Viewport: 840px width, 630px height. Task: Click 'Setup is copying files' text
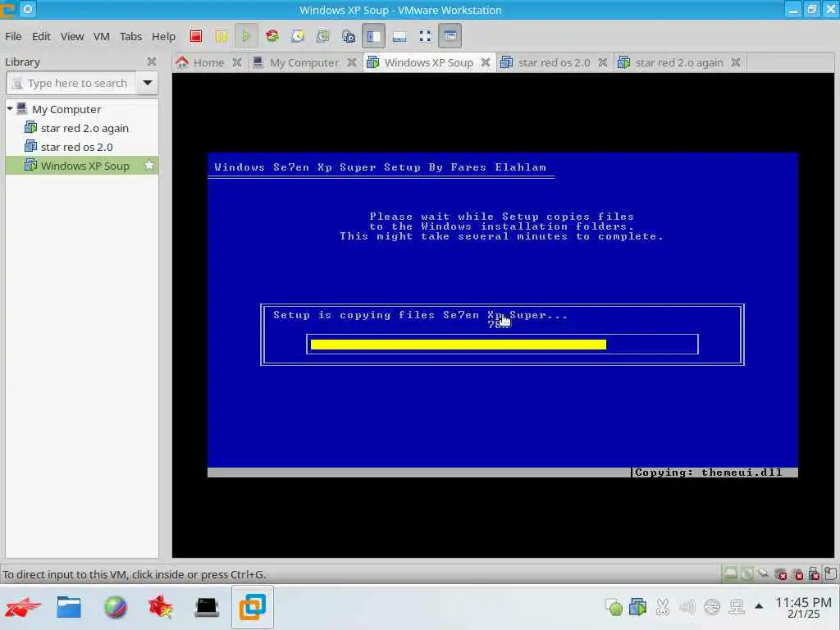tap(354, 315)
